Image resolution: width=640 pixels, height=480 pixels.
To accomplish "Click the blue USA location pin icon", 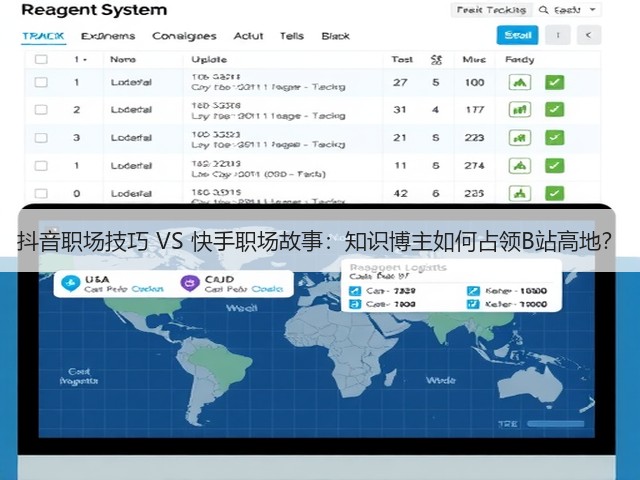I will click(70, 284).
